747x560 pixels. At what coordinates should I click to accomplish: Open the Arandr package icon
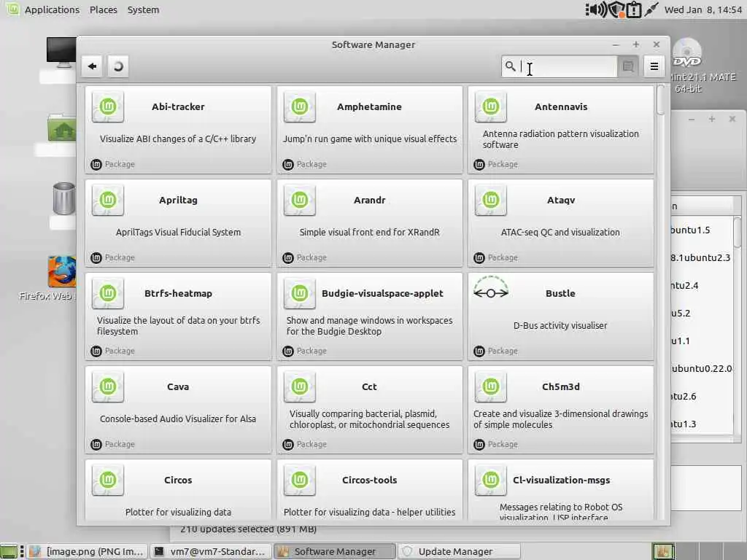[x=300, y=200]
